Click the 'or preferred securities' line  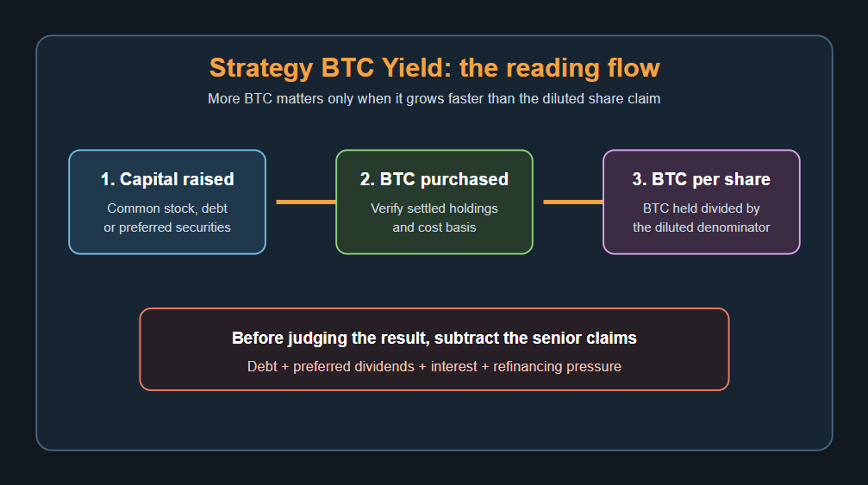coord(167,227)
